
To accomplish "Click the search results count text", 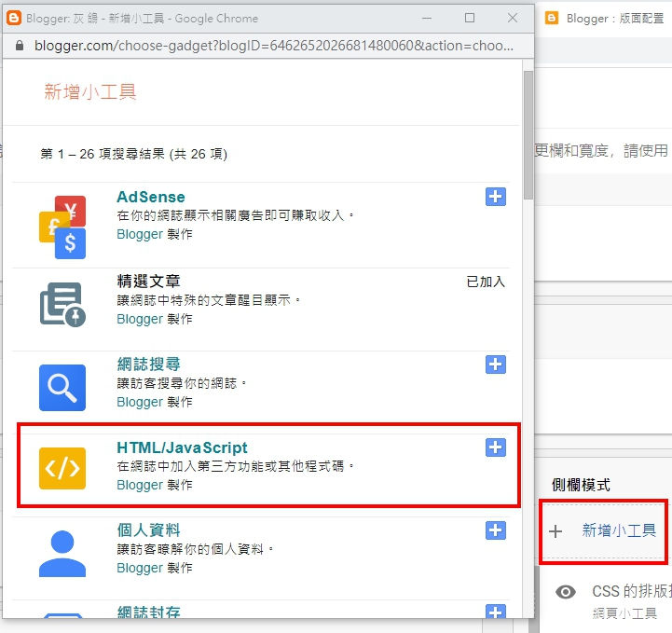I will (133, 154).
